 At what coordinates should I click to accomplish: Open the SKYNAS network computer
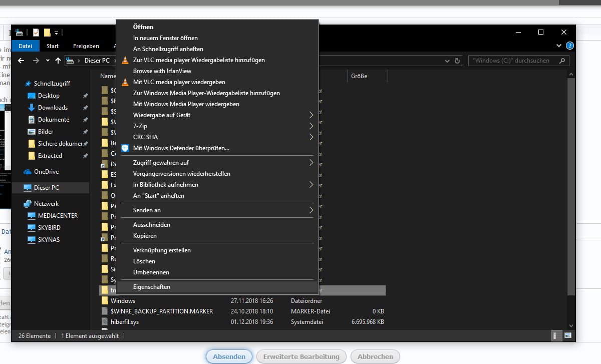click(x=49, y=240)
